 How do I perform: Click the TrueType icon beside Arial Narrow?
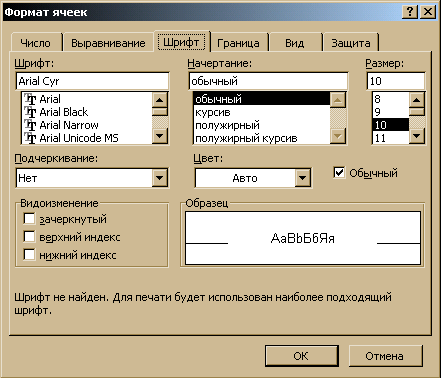click(x=30, y=125)
